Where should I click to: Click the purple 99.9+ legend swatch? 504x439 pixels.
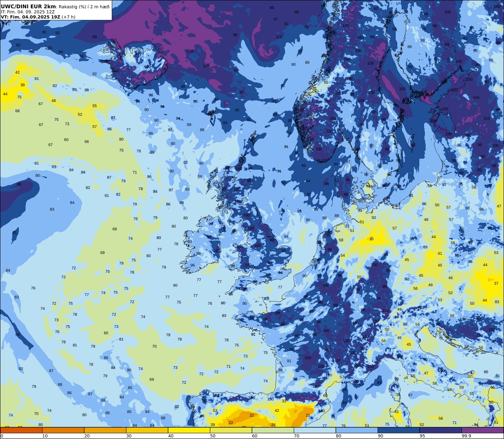[483, 430]
